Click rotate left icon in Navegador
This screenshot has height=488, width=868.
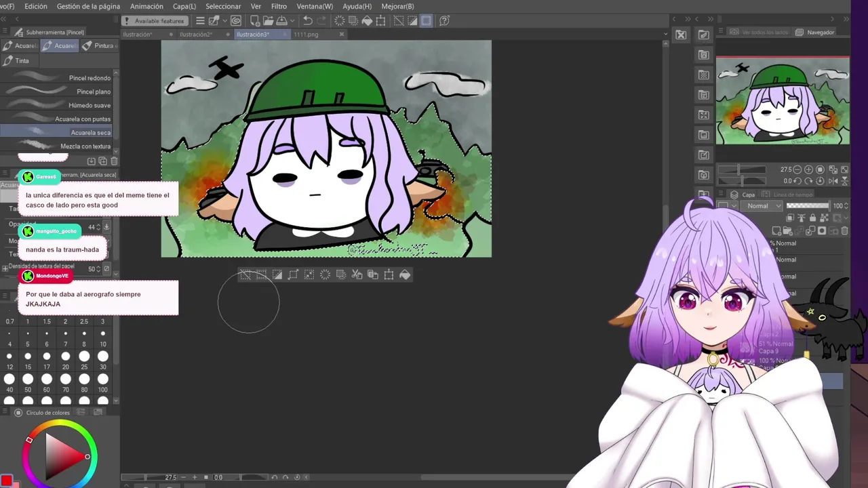(797, 181)
